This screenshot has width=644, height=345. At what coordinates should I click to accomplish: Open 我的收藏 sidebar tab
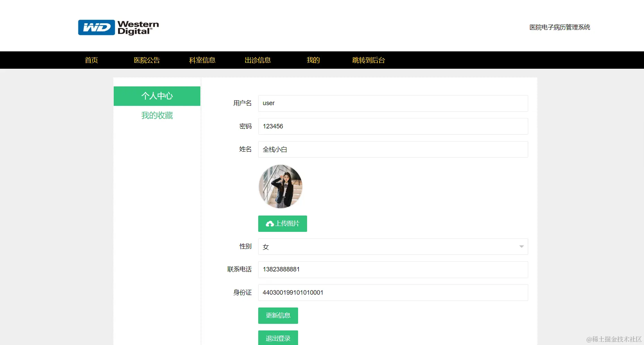157,115
